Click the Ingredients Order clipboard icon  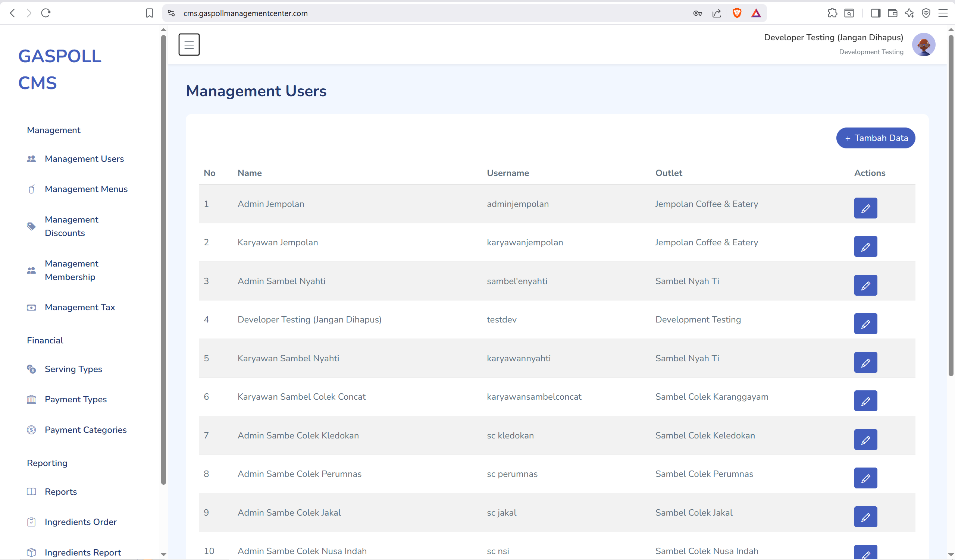click(x=31, y=522)
